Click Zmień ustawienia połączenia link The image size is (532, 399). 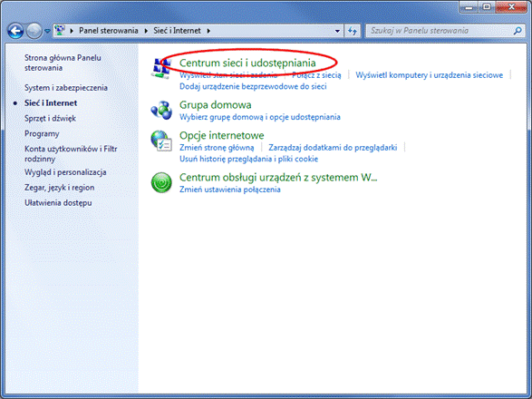[229, 190]
